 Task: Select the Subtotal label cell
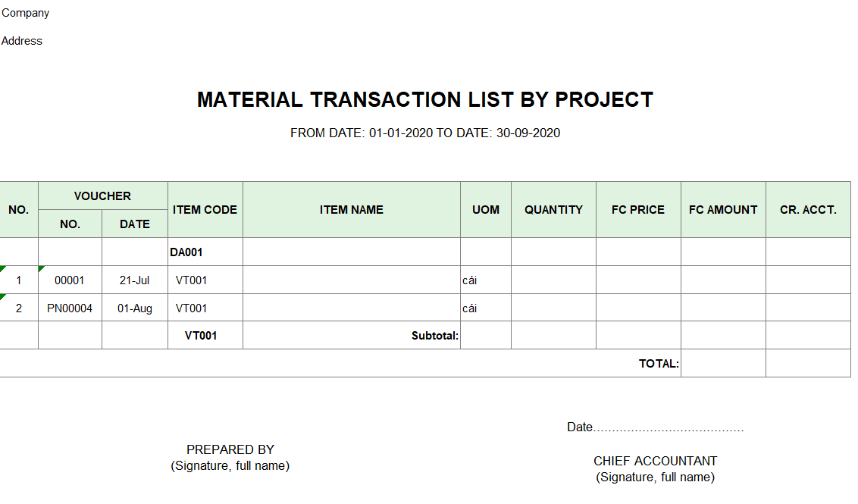[435, 336]
